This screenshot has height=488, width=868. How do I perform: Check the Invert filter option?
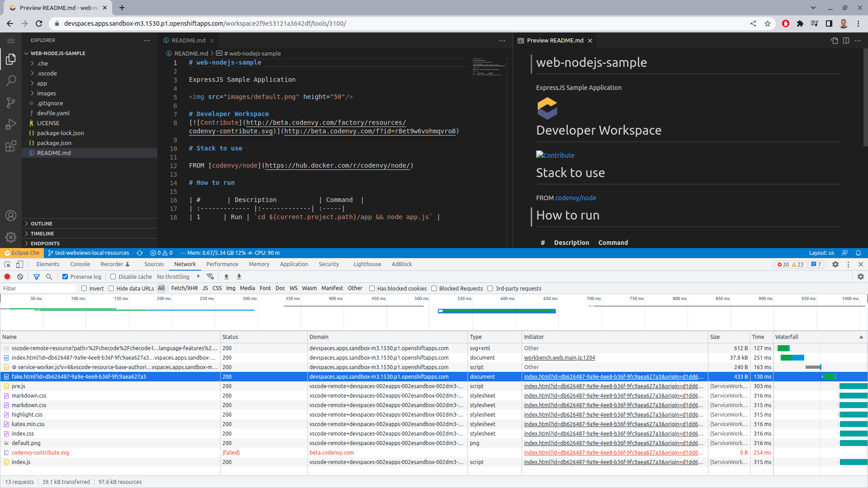pyautogui.click(x=84, y=289)
